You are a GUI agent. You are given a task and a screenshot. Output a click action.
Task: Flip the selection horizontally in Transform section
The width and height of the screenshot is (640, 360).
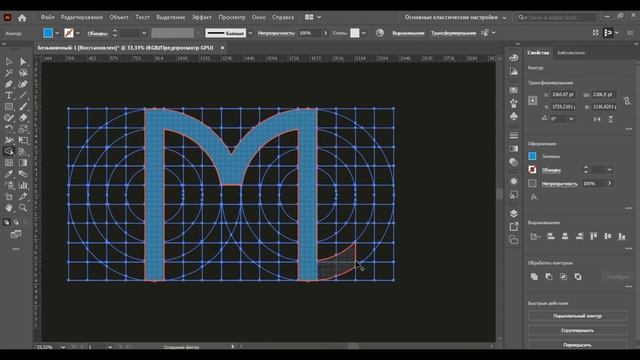[x=597, y=119]
